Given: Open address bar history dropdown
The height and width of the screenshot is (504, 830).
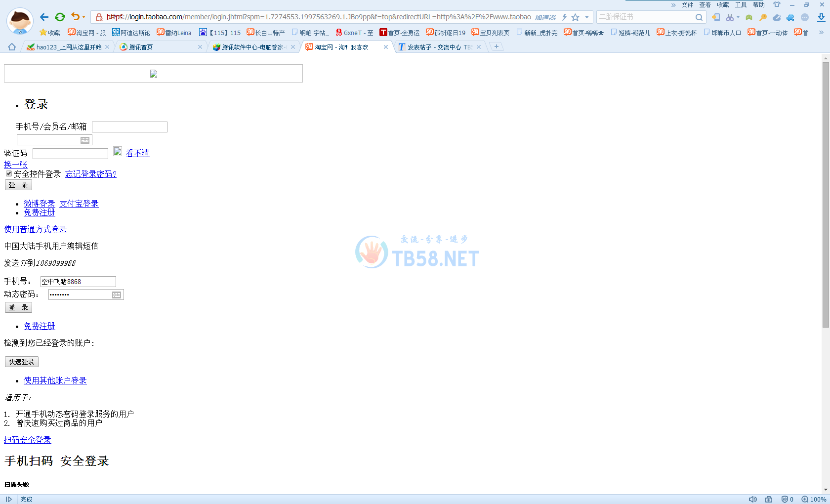Looking at the screenshot, I should (587, 17).
